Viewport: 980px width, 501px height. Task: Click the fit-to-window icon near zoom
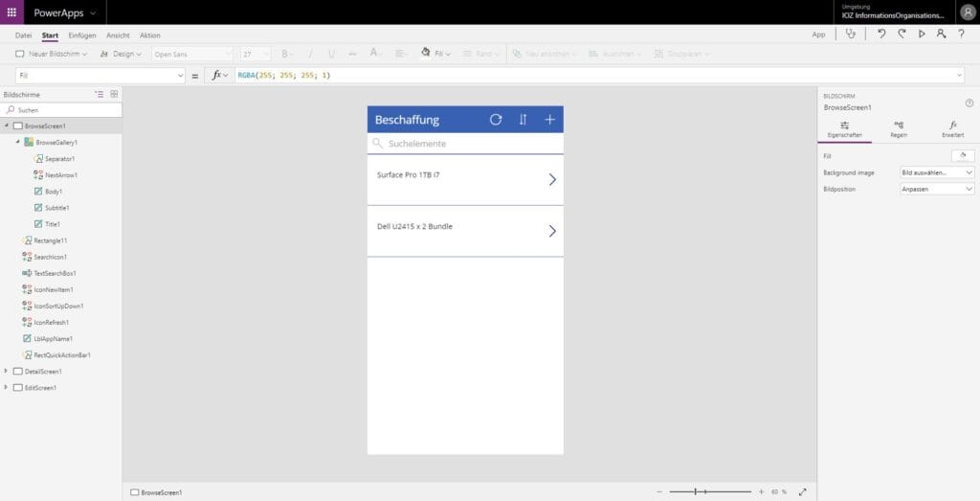coord(802,491)
